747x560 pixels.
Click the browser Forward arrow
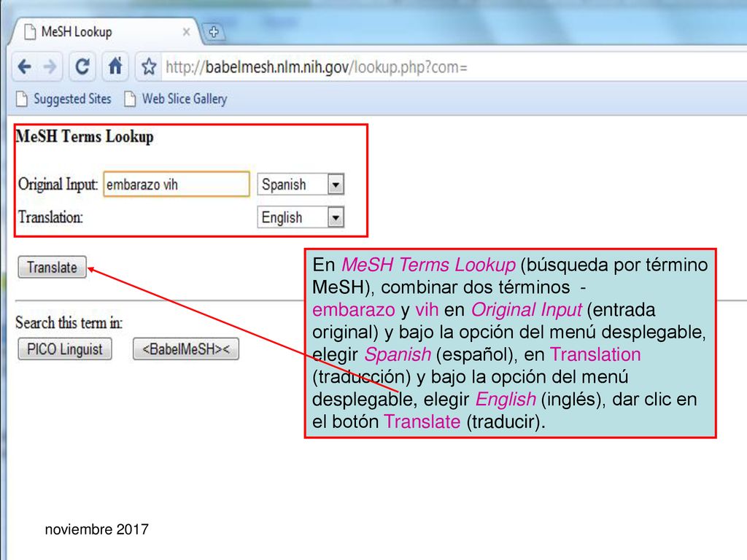tap(50, 66)
